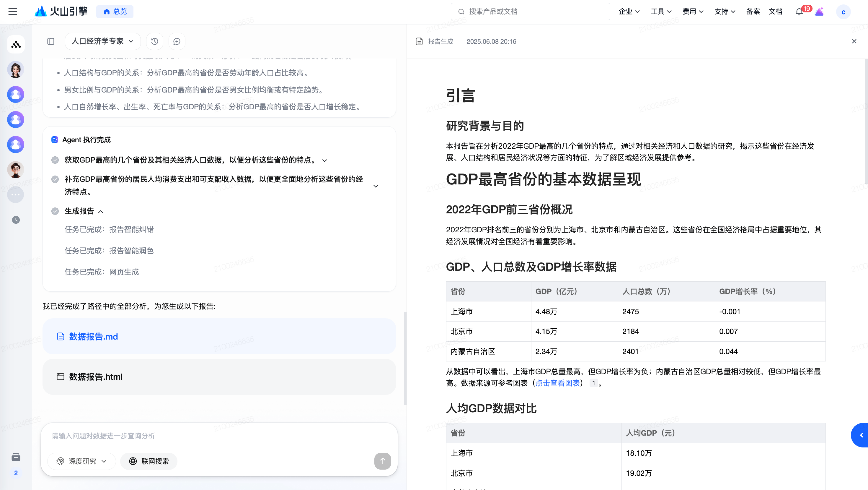This screenshot has width=868, height=490.
Task: Close the 报告生成 report panel
Action: pyautogui.click(x=854, y=41)
